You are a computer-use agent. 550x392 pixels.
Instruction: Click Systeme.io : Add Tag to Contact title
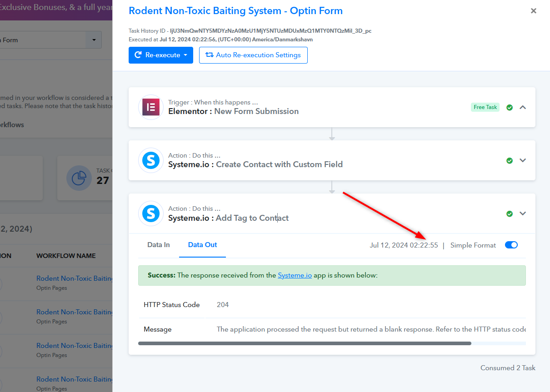228,218
